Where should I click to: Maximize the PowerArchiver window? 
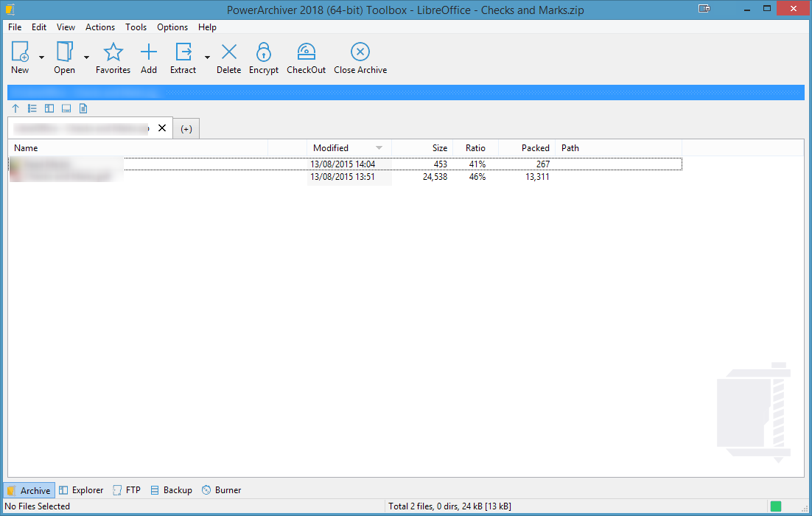[767, 8]
